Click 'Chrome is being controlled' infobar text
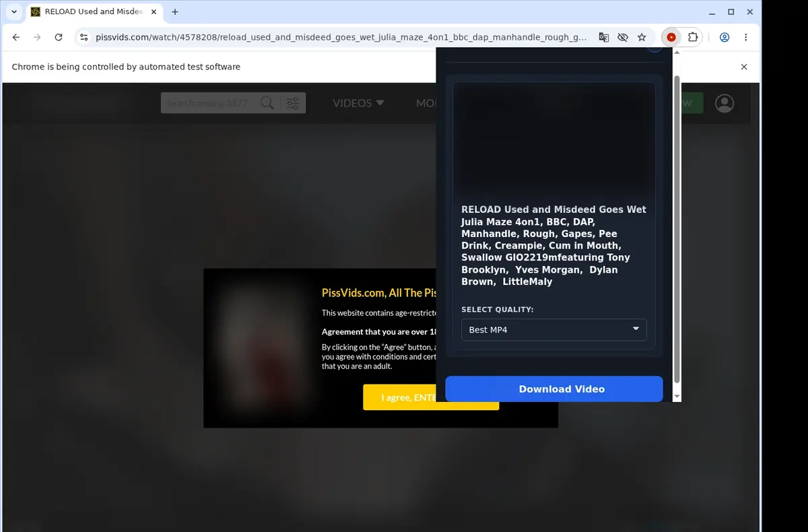The image size is (808, 532). [126, 67]
